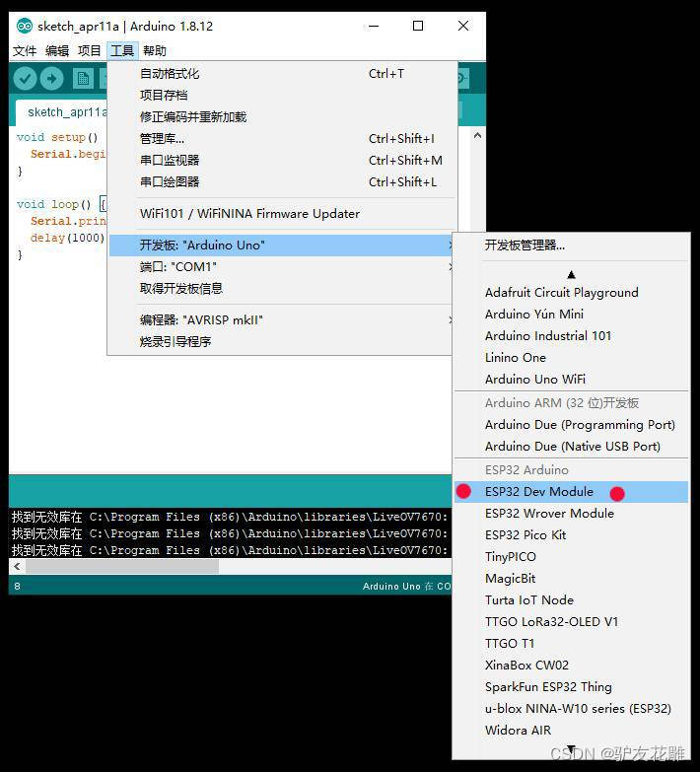Click the New sketch file icon

(83, 78)
